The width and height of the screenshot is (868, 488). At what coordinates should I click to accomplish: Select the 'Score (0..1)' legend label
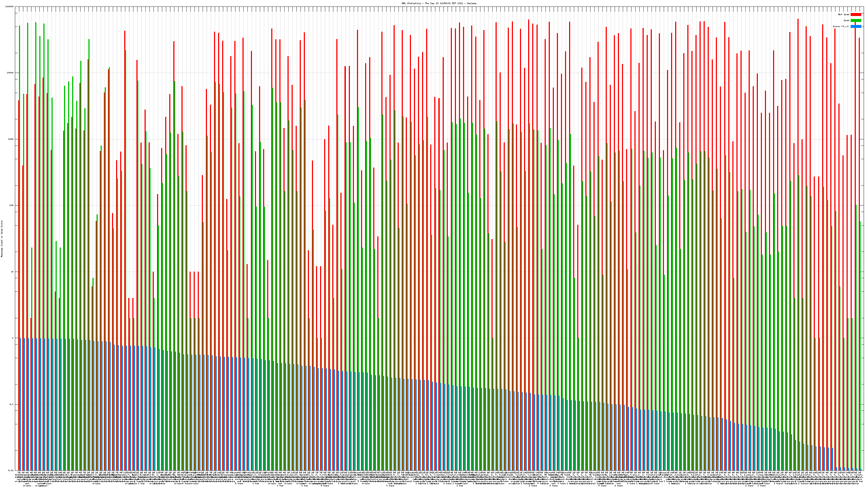pyautogui.click(x=841, y=26)
